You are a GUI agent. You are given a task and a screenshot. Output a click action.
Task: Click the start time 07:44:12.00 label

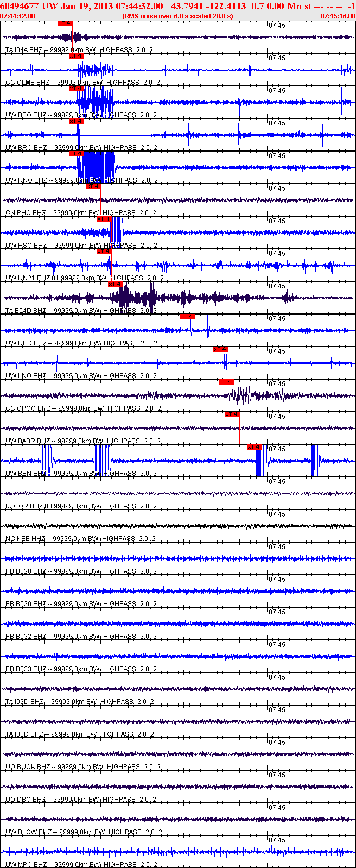tap(18, 16)
